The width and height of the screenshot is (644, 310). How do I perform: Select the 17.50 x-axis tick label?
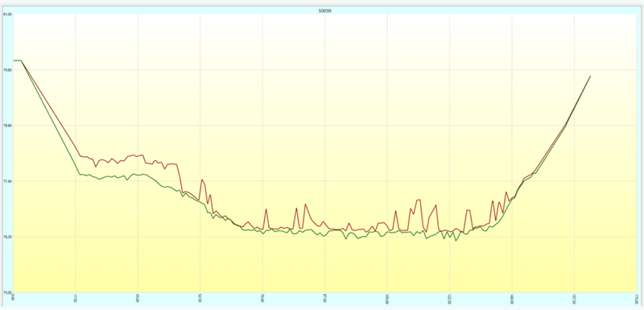click(76, 298)
